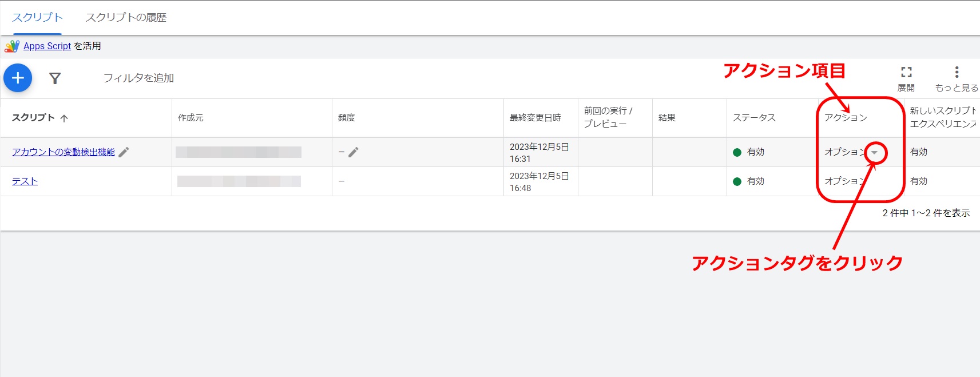980x377 pixels.
Task: Click the expand (展開) fullscreen icon
Action: 906,72
